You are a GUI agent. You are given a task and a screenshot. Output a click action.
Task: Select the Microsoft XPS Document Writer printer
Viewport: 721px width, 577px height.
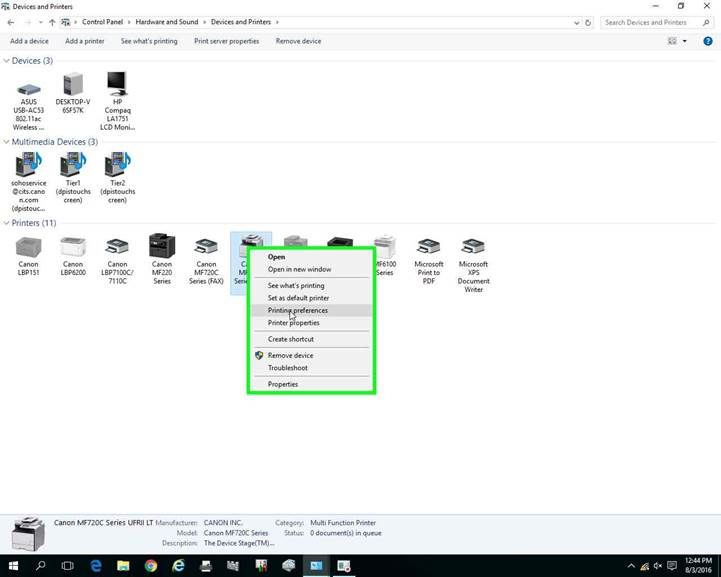click(473, 264)
